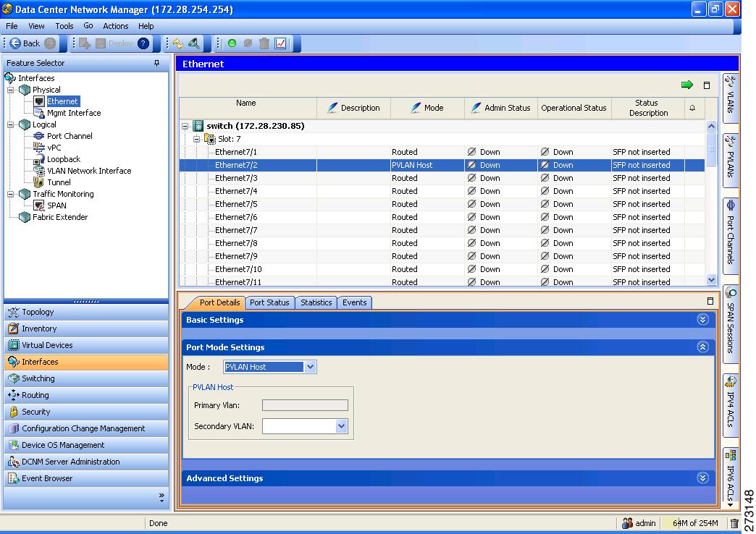Open the Actions menu
The height and width of the screenshot is (534, 756).
pyautogui.click(x=116, y=26)
